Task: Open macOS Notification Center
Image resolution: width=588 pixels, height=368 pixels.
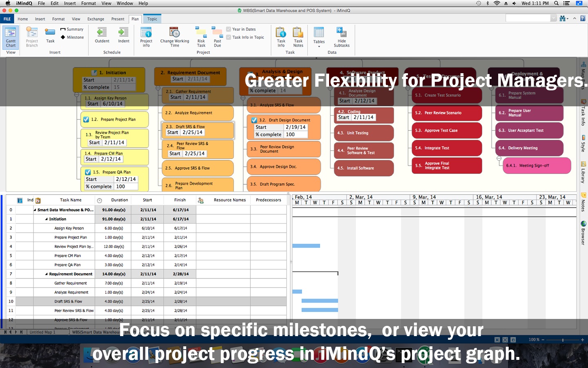Action: click(x=567, y=3)
